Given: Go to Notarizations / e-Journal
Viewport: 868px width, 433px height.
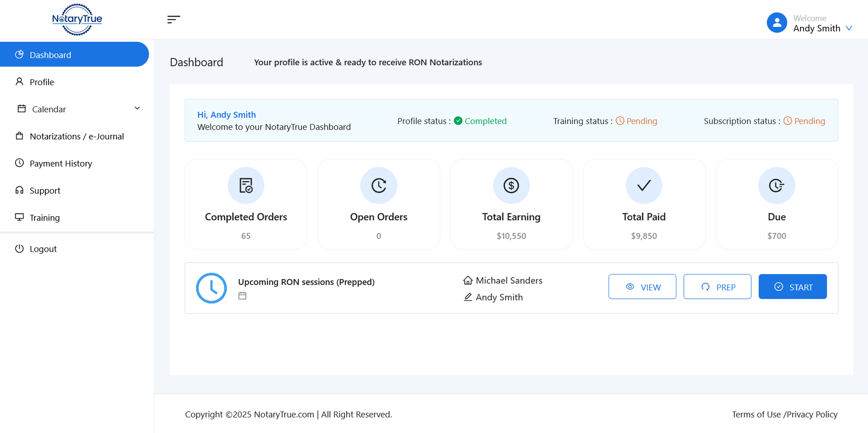Looking at the screenshot, I should pos(77,136).
